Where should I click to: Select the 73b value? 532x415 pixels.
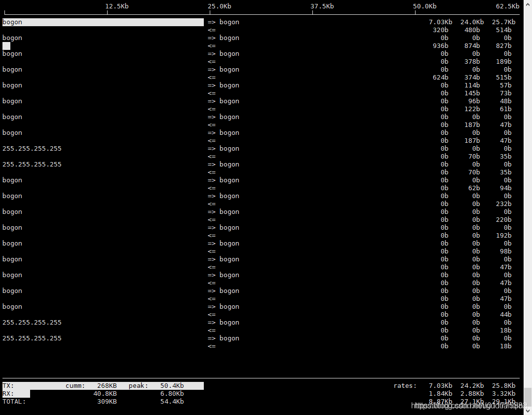(505, 93)
